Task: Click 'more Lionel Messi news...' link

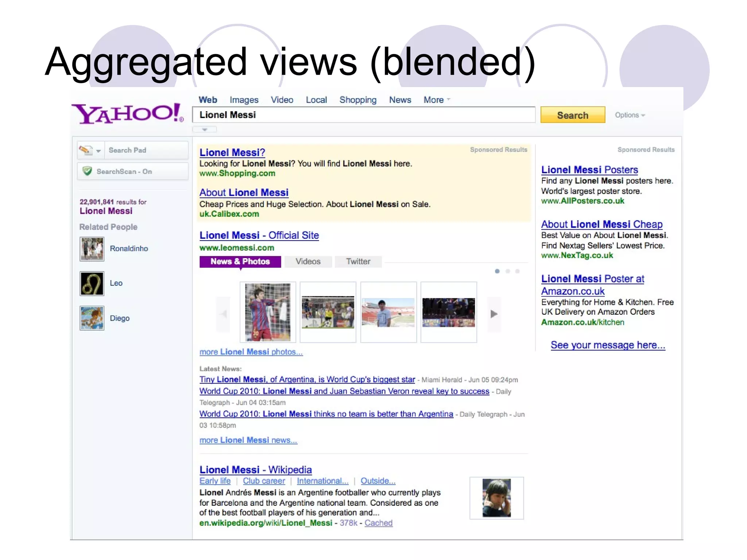Action: tap(248, 440)
